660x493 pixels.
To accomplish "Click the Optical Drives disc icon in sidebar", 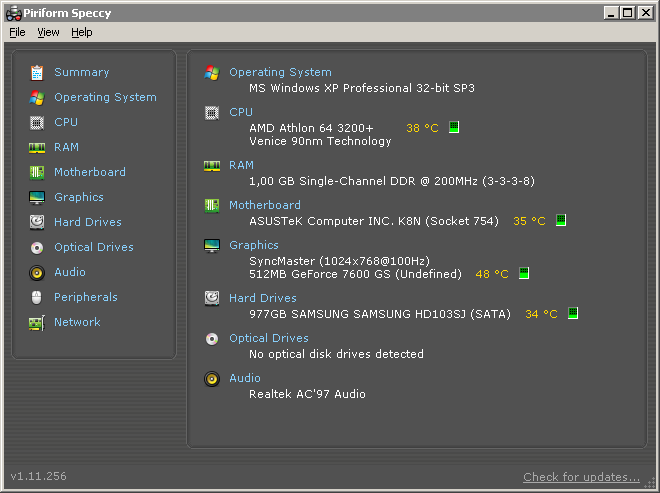I will (37, 248).
